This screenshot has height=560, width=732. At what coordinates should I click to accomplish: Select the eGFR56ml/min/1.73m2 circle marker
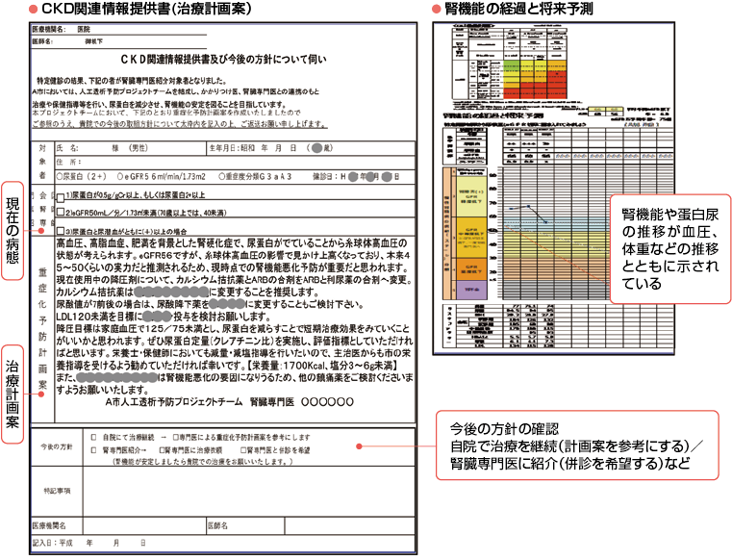click(x=120, y=176)
